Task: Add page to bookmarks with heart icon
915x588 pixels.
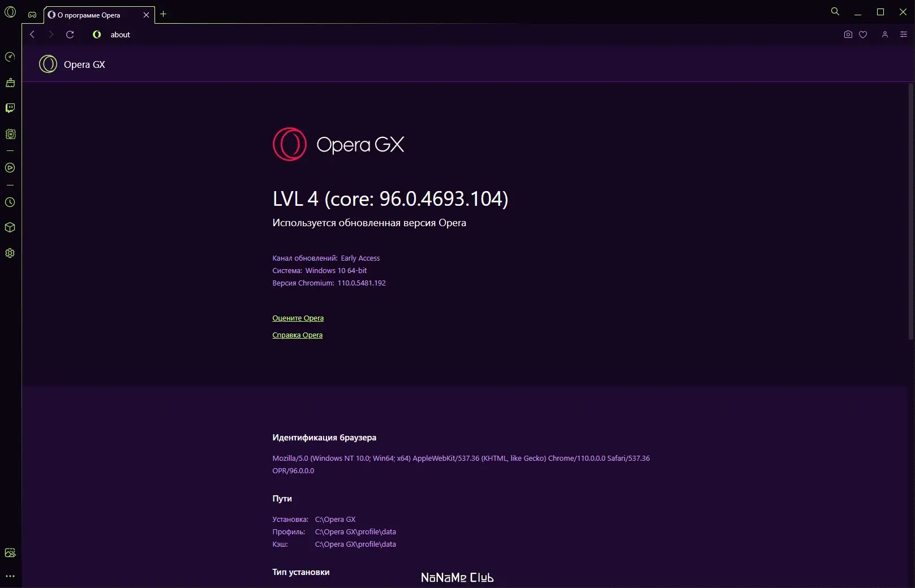Action: pyautogui.click(x=863, y=34)
